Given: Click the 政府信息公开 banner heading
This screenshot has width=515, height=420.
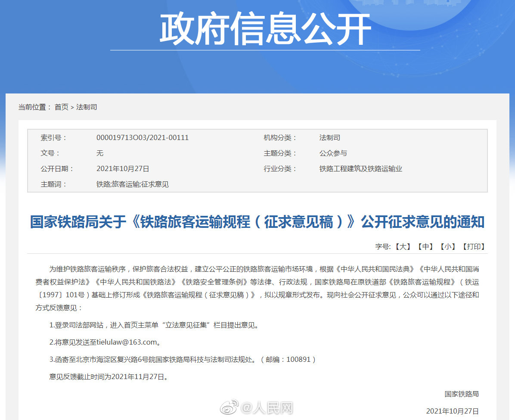Looking at the screenshot, I should tap(265, 29).
